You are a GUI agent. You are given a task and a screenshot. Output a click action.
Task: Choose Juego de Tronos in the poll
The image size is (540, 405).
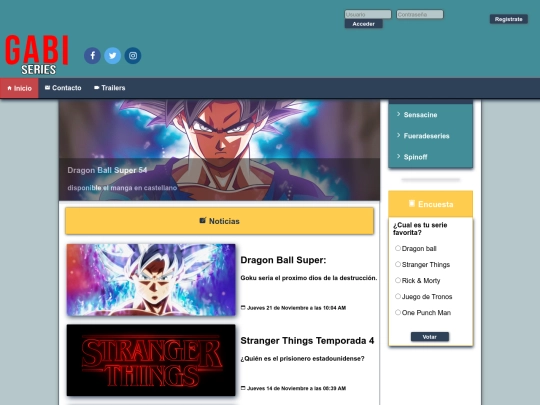[x=398, y=297]
